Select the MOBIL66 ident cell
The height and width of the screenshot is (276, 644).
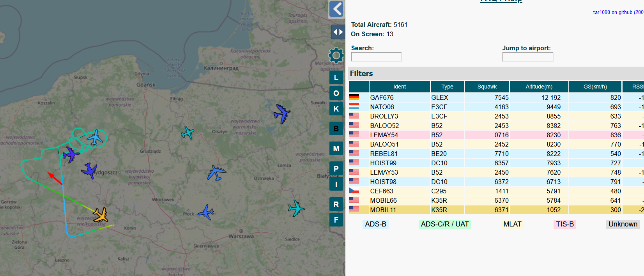click(399, 200)
